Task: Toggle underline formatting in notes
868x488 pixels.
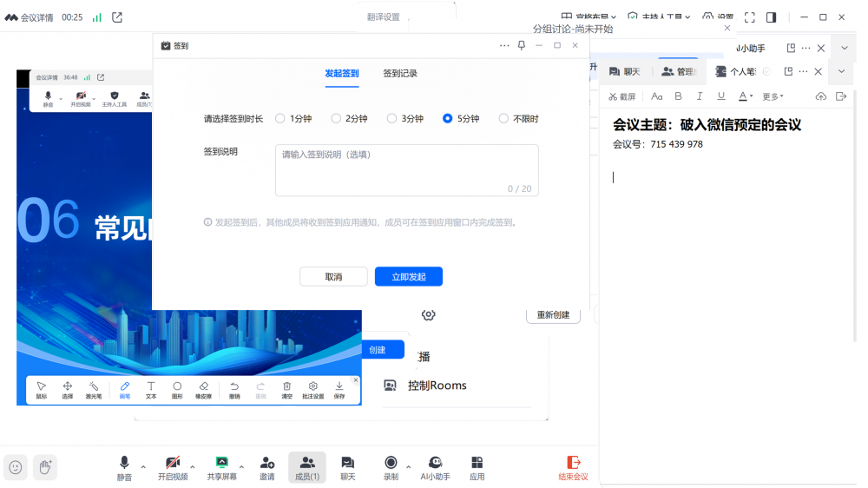Action: [x=720, y=96]
